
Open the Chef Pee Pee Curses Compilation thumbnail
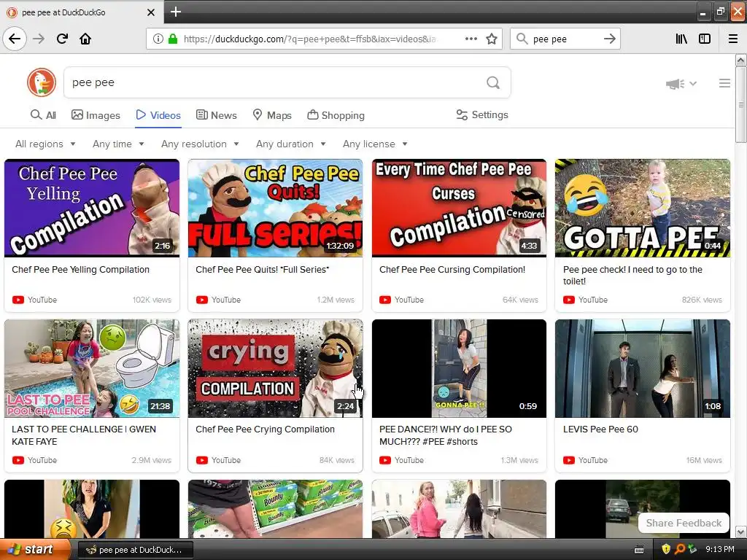459,208
